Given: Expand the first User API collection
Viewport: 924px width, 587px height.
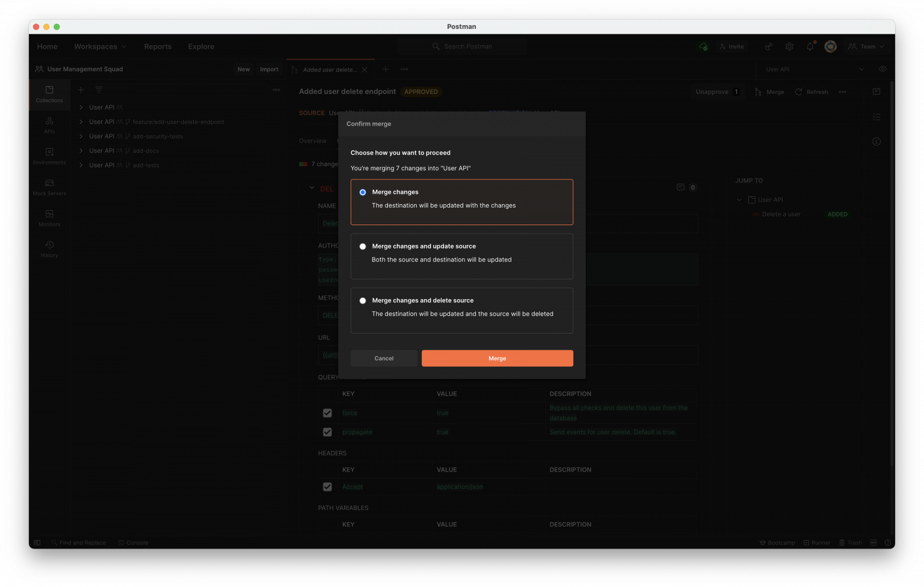Looking at the screenshot, I should (x=81, y=107).
